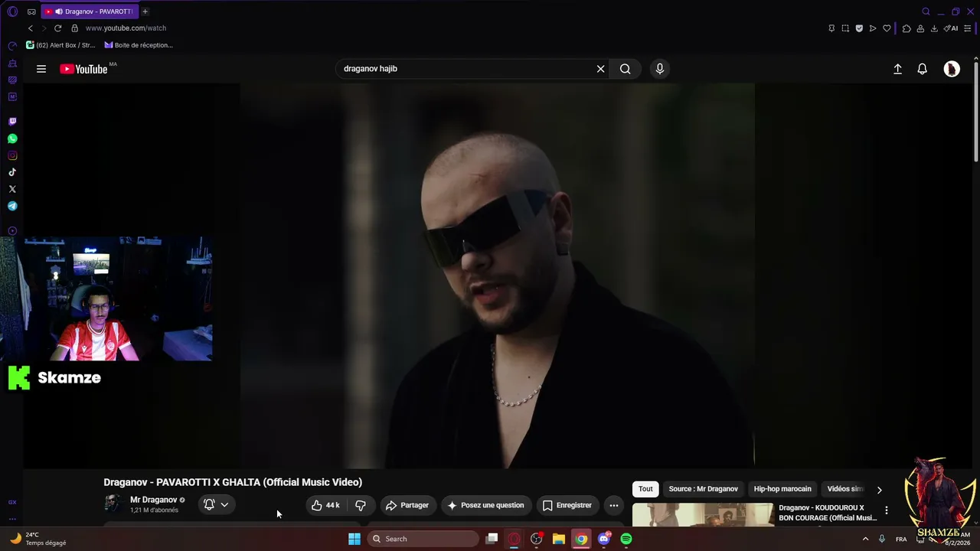980x551 pixels.
Task: Open TikTok in the Opera sidebar
Action: 12,172
